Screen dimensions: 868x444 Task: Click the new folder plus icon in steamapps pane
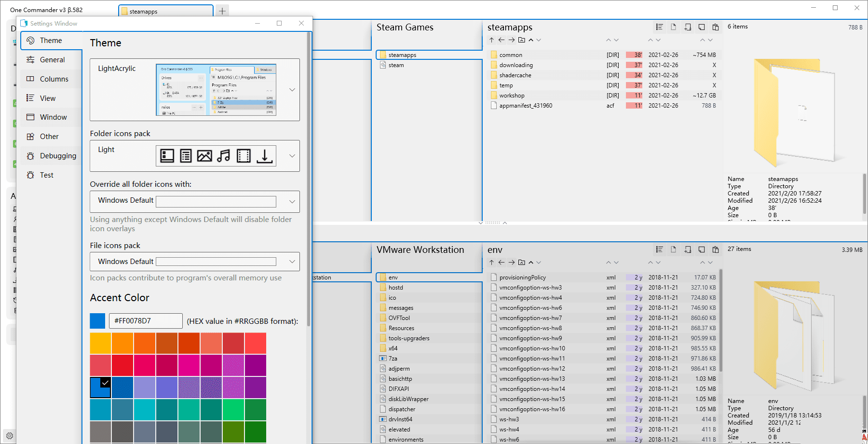(688, 27)
